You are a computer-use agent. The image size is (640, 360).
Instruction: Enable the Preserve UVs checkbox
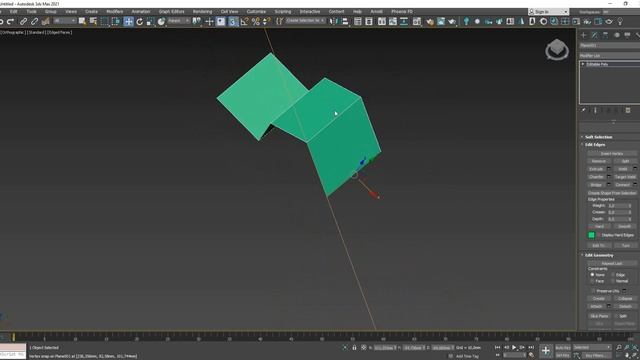[x=593, y=291]
